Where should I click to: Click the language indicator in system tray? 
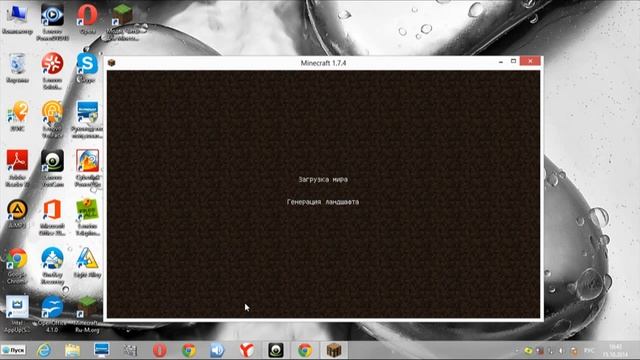[589, 351]
